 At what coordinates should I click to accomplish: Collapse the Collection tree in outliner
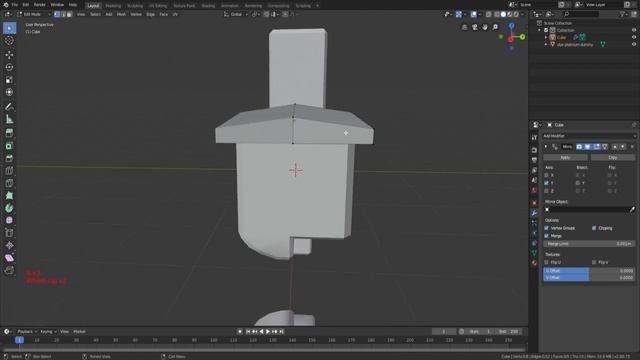pyautogui.click(x=539, y=30)
